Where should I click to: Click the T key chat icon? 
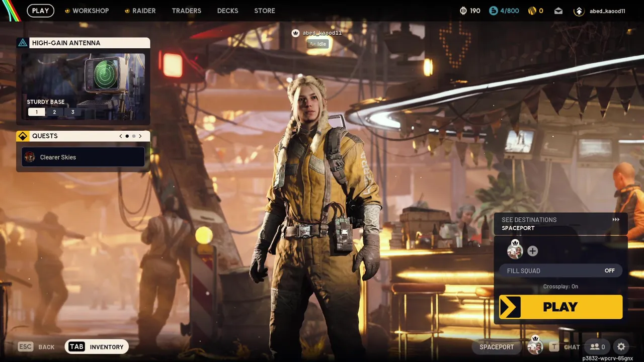coord(554,346)
